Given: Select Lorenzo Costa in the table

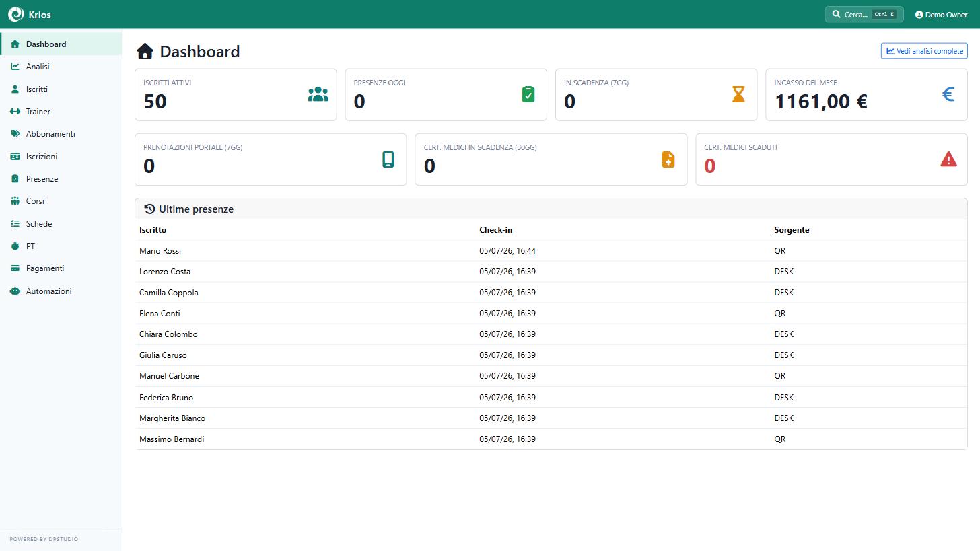Looking at the screenshot, I should pos(165,272).
